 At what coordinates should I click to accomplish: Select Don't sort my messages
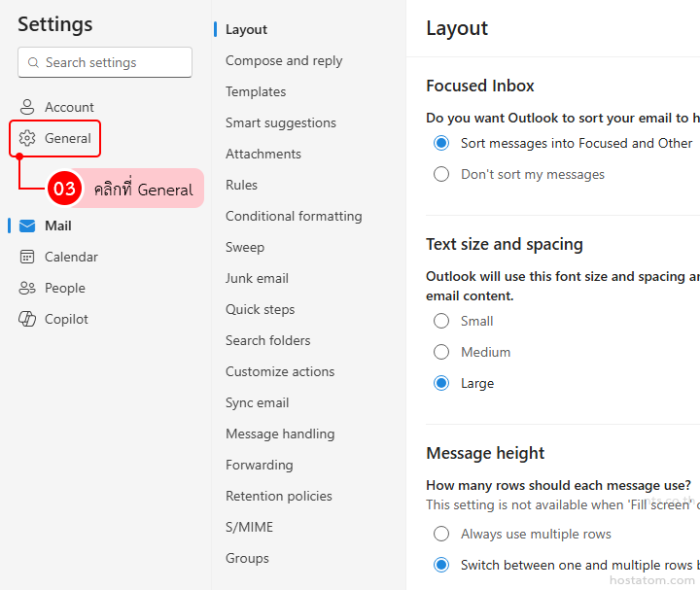(x=441, y=174)
